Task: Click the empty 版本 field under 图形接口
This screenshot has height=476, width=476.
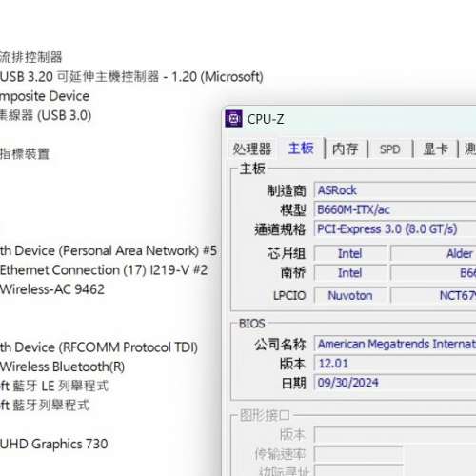Action: 395,434
